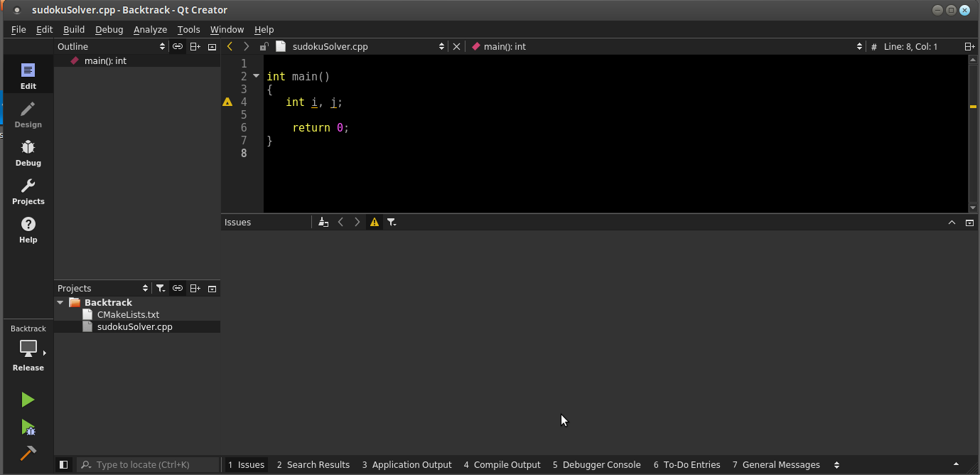Screen dimensions: 980x475
Task: Open the Tools menu
Action: point(188,29)
